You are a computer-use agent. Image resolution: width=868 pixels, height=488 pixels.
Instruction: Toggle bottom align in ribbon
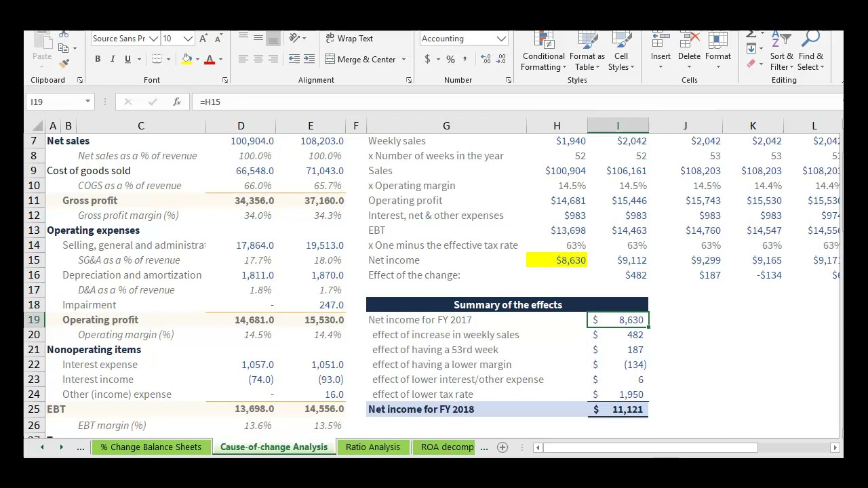tap(273, 39)
